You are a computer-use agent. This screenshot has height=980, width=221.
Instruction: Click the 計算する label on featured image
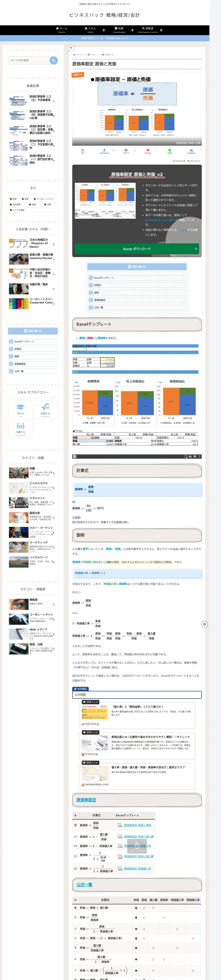78,75
